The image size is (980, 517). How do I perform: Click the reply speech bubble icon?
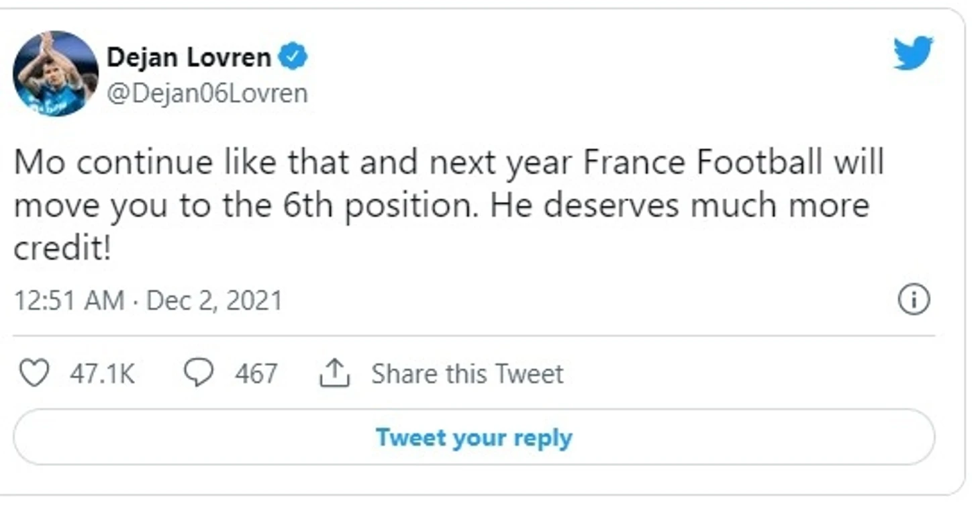tap(199, 373)
